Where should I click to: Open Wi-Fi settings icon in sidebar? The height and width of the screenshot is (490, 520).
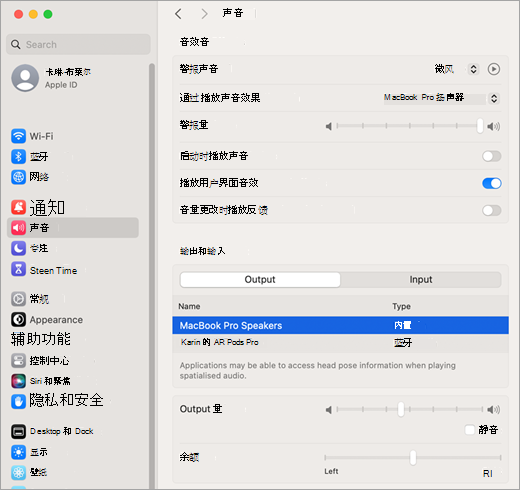pyautogui.click(x=18, y=136)
